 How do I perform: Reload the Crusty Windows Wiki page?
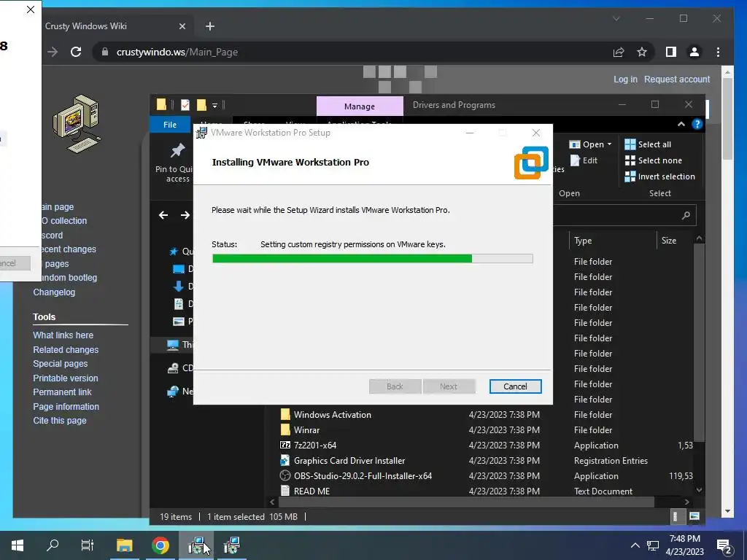[x=76, y=52]
